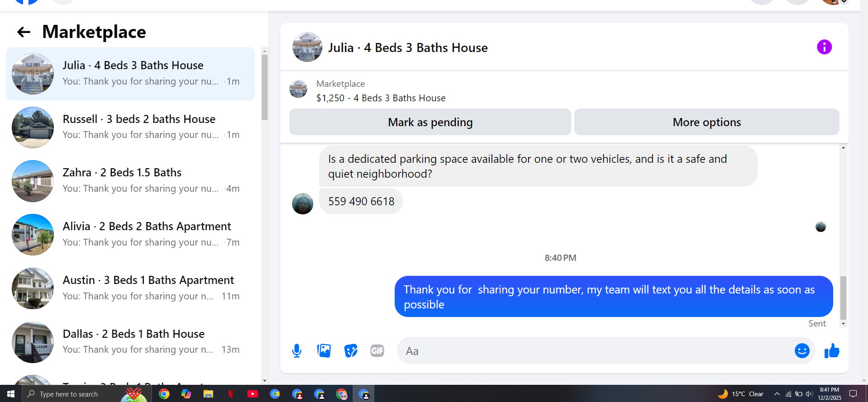Open YouTube from the taskbar
Screen dimensions: 868x402
pos(253,394)
